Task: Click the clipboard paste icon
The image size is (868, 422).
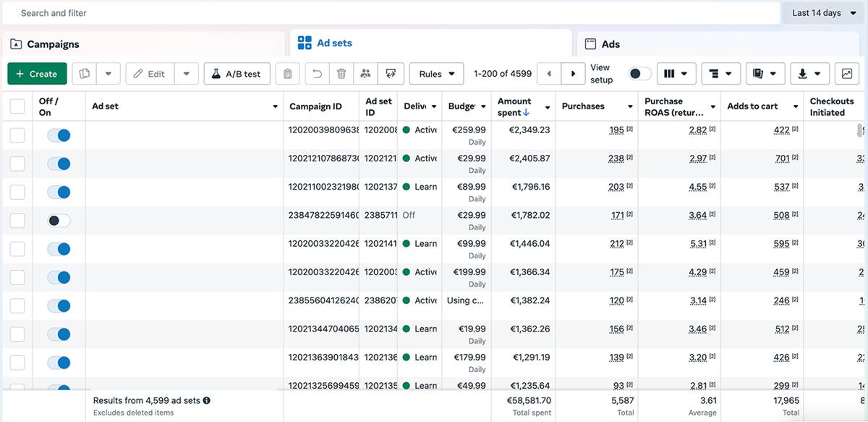Action: [288, 74]
